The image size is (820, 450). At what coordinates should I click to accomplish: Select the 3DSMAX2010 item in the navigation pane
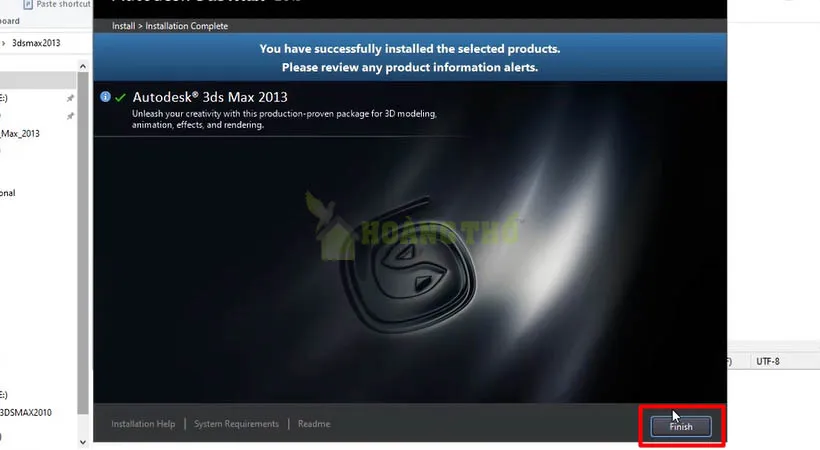pos(26,412)
